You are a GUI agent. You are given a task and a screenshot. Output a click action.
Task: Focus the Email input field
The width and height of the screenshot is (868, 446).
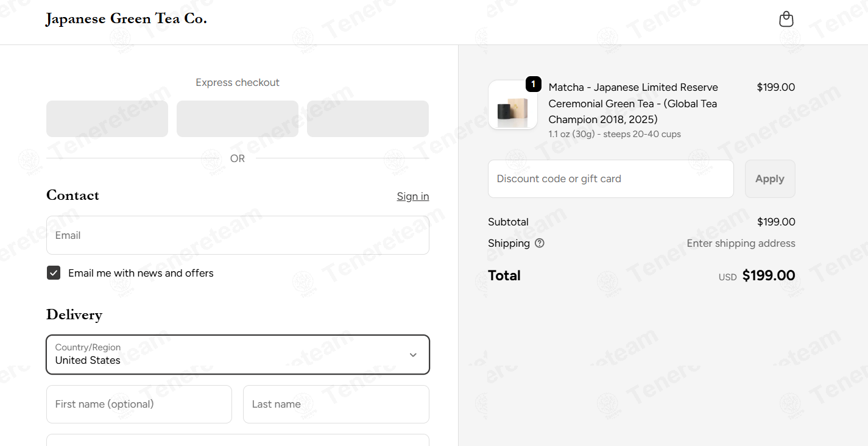coord(238,235)
